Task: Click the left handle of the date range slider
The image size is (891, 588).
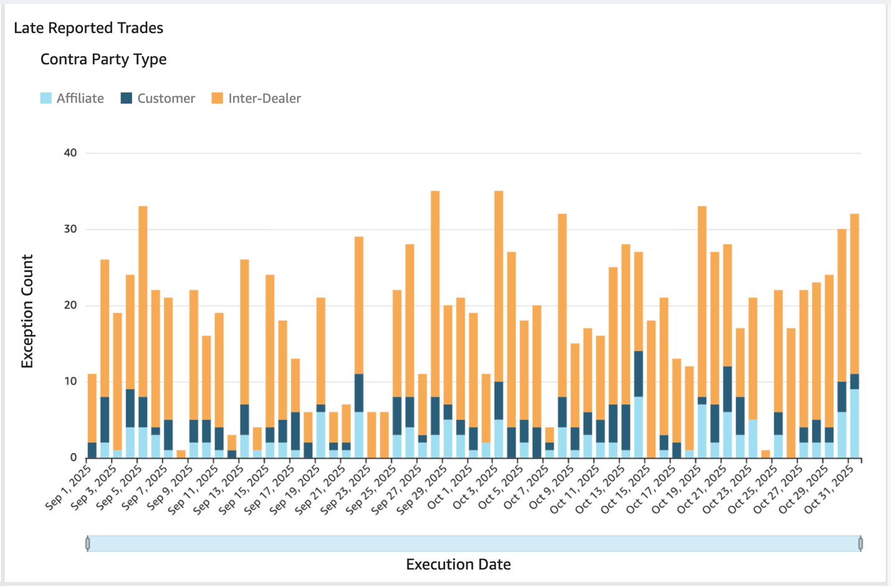Action: (x=88, y=544)
